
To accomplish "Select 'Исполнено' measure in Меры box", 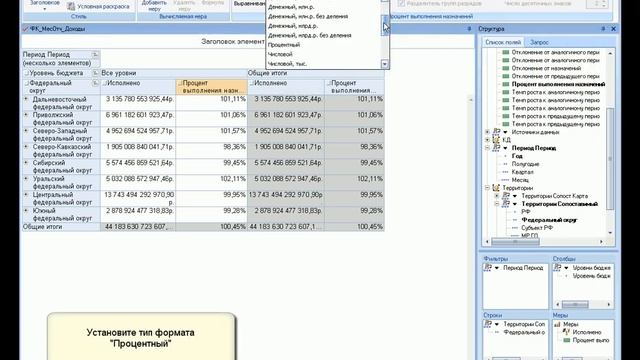I will (x=587, y=332).
